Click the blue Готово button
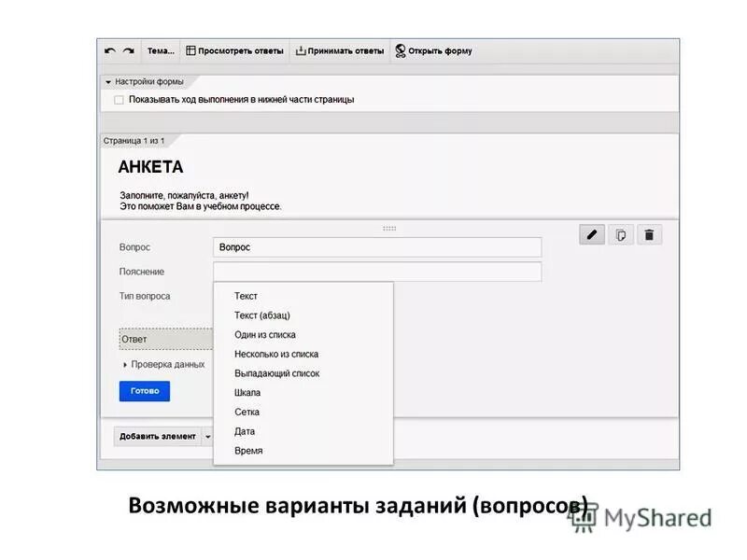747x560 pixels. (x=145, y=391)
